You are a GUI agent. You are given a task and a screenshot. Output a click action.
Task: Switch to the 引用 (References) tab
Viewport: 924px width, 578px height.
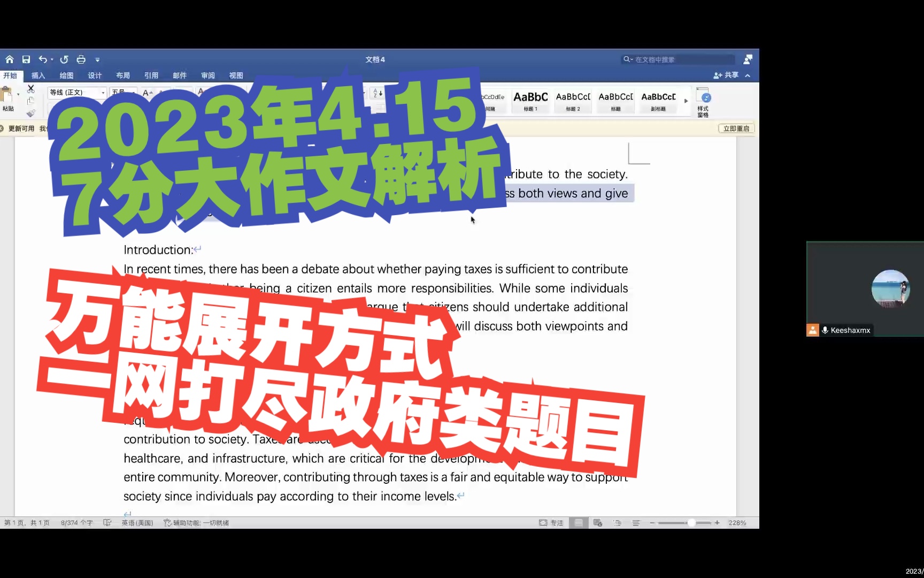click(x=151, y=75)
